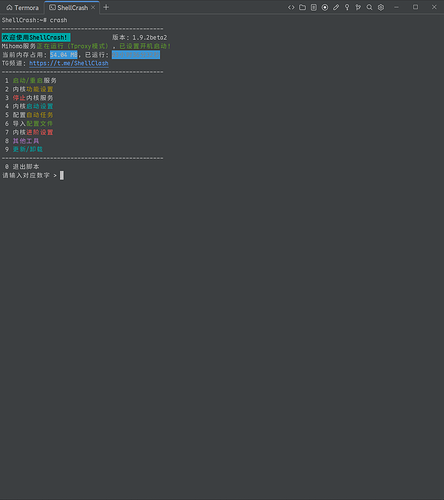444x500 pixels.
Task: Focus the 请输入对应数字 prompt cursor
Action: click(62, 175)
